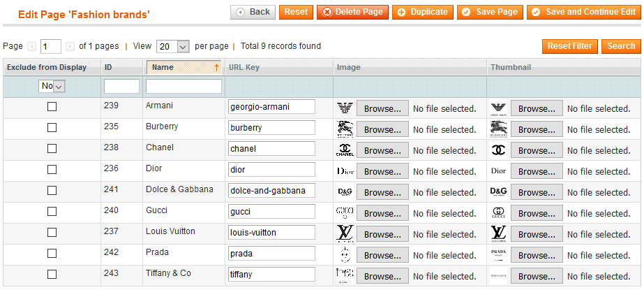
Task: Tick the Exclude checkbox for Gucci
Action: point(52,212)
